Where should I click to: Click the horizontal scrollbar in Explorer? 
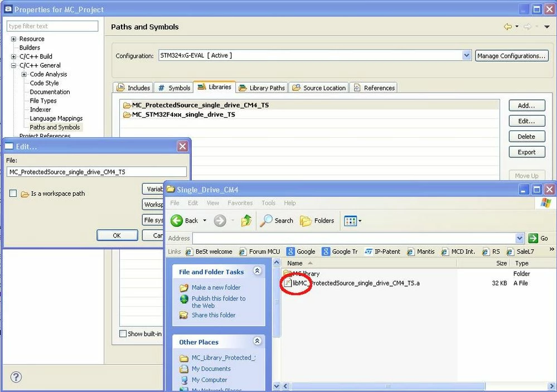(388, 386)
